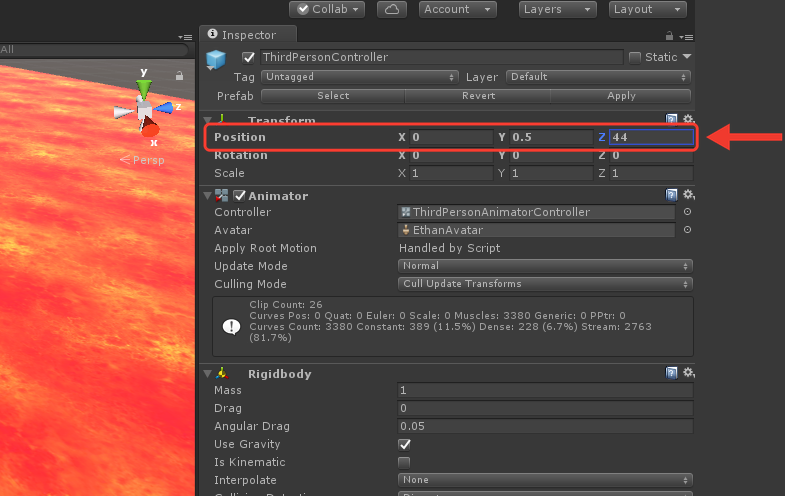Open the Transform help reference icon
The width and height of the screenshot is (785, 496).
pos(671,119)
